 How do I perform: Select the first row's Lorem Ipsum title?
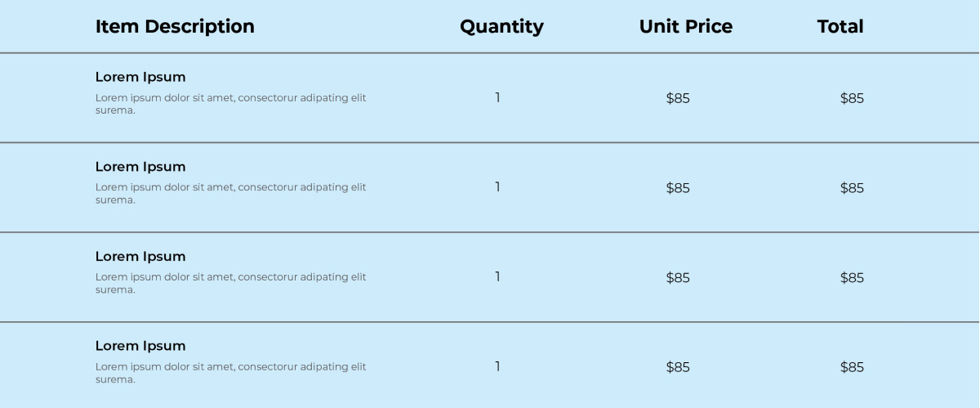coord(140,77)
